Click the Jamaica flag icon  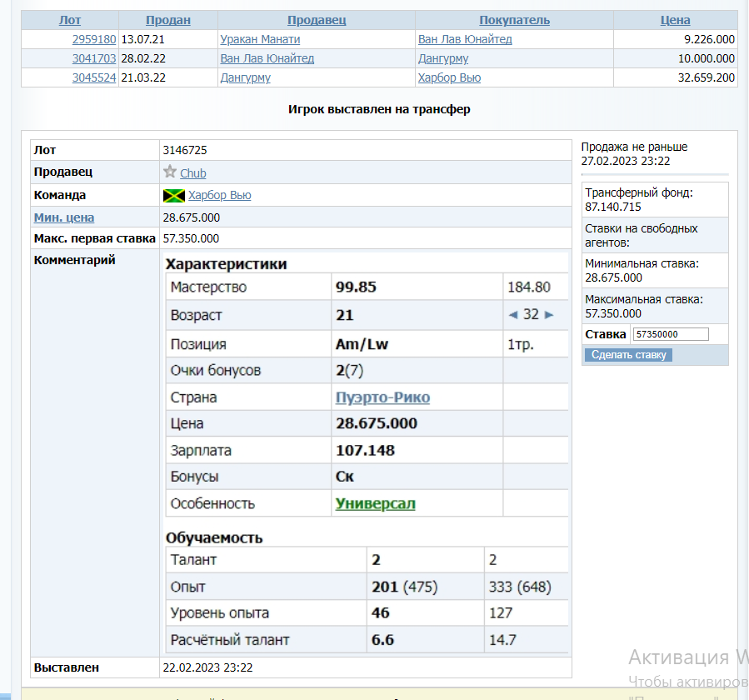point(174,196)
